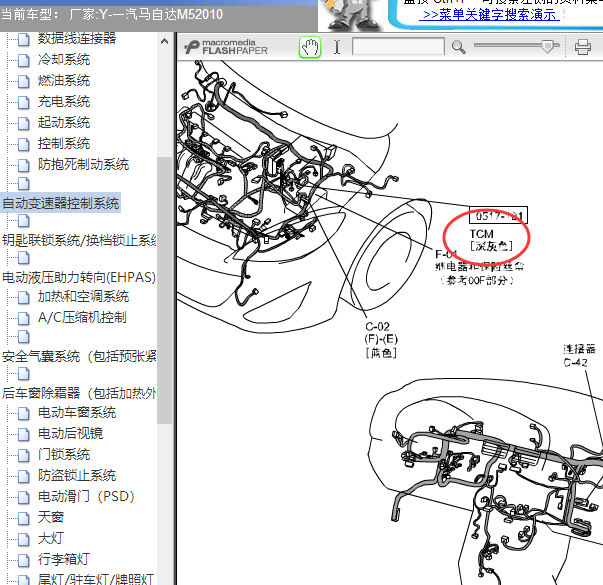The image size is (603, 585).
Task: Click the printer icon
Action: coord(583,47)
